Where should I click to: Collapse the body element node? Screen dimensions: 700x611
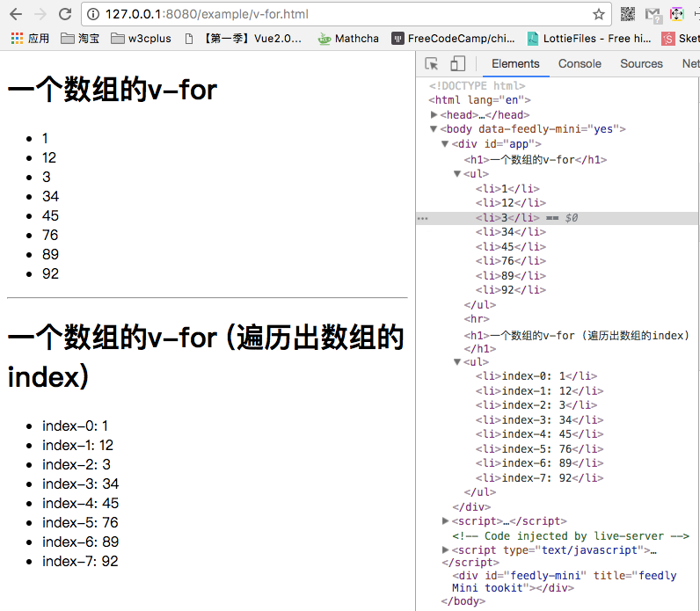point(433,129)
